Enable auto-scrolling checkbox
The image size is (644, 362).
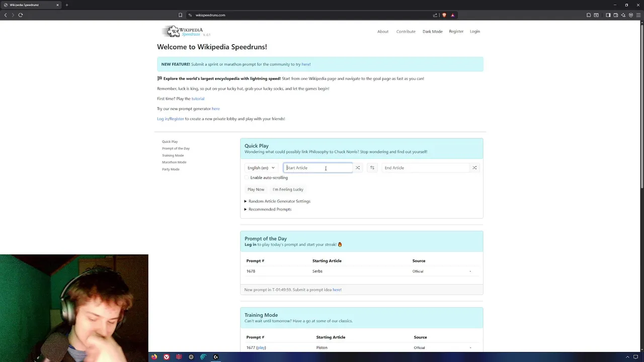click(247, 177)
